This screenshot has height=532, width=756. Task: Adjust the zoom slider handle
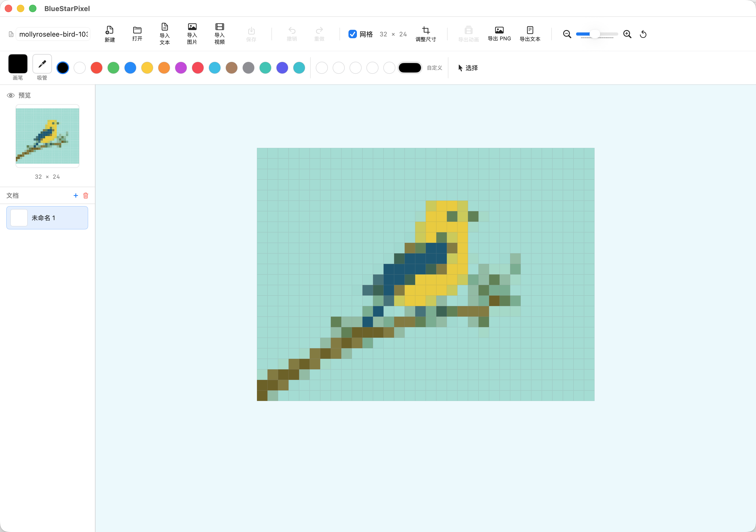pos(595,34)
